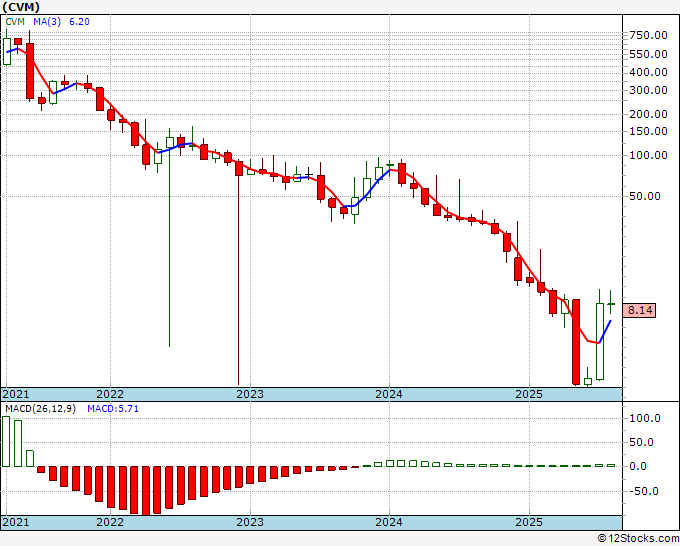Click the tall green candlestick before 8.14

pyautogui.click(x=600, y=341)
